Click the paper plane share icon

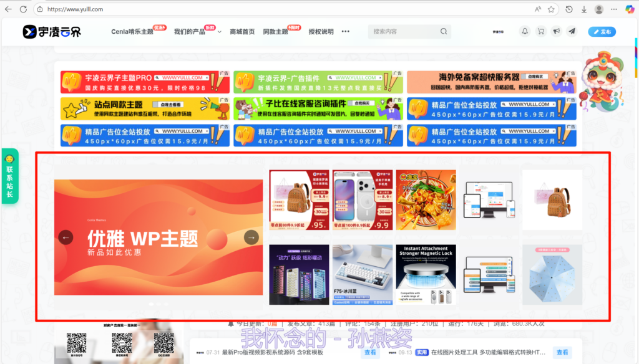click(x=572, y=31)
